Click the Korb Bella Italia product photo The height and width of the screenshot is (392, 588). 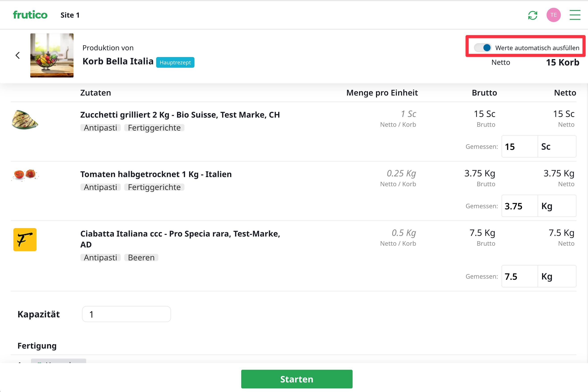(x=52, y=55)
